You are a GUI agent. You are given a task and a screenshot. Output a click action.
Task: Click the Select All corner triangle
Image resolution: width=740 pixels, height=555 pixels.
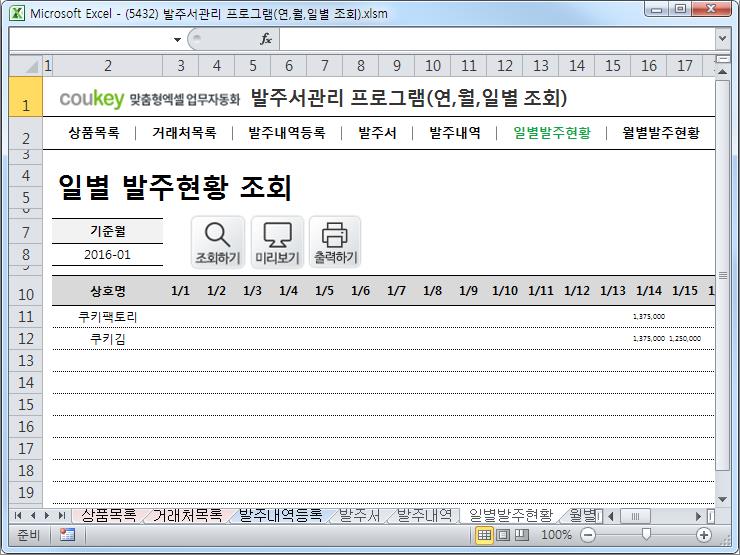(26, 66)
